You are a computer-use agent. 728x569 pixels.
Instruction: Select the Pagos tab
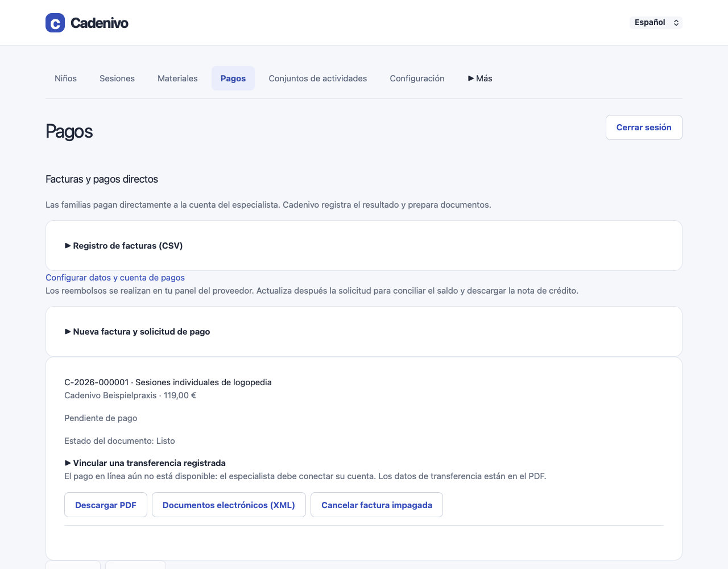tap(233, 79)
